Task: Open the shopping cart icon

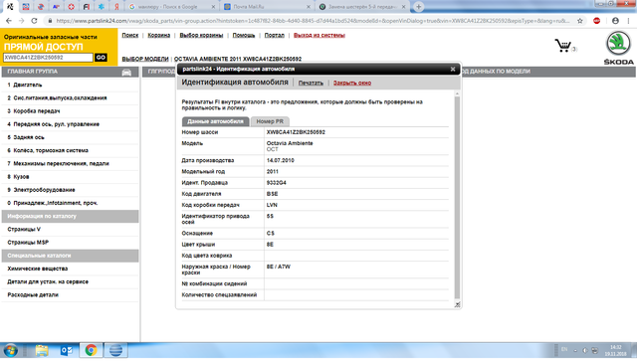Action: pos(563,46)
